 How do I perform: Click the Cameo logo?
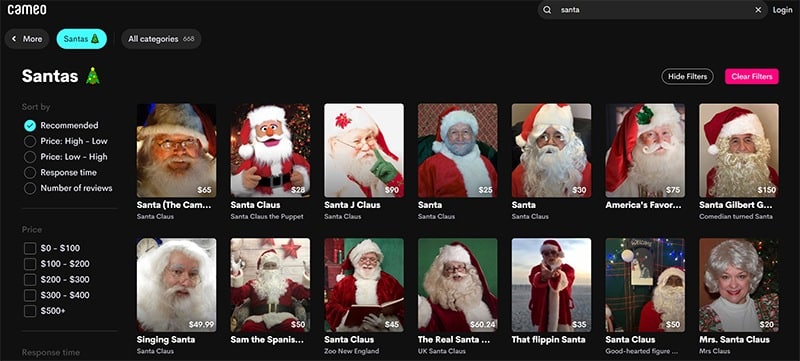click(x=27, y=10)
